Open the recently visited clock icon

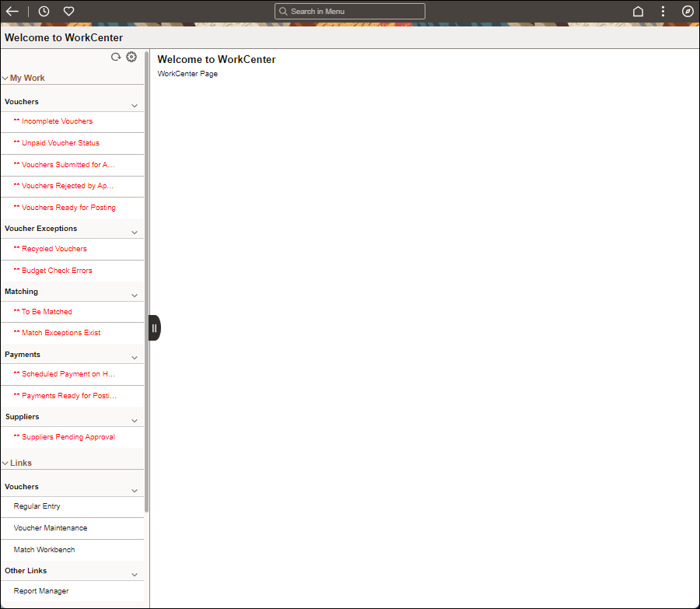[44, 11]
